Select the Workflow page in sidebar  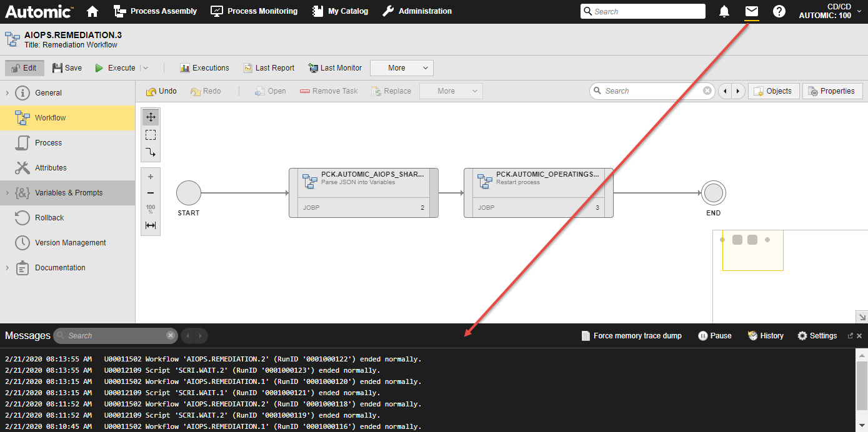click(x=67, y=118)
